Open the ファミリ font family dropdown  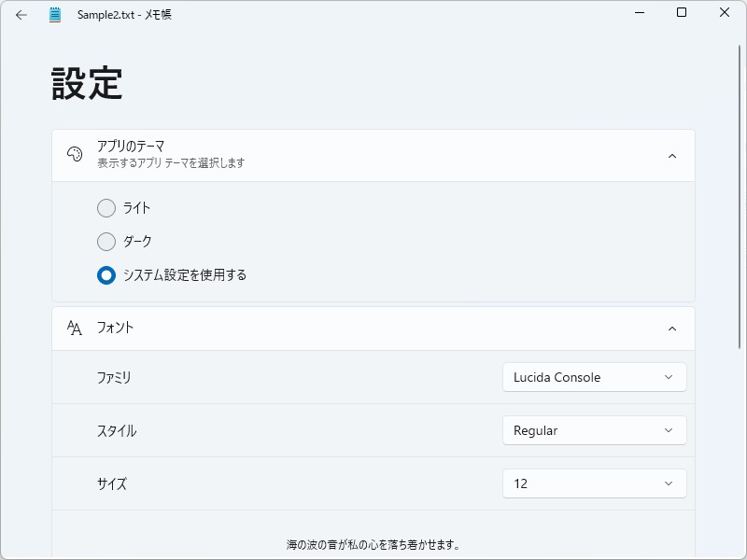[x=594, y=377]
